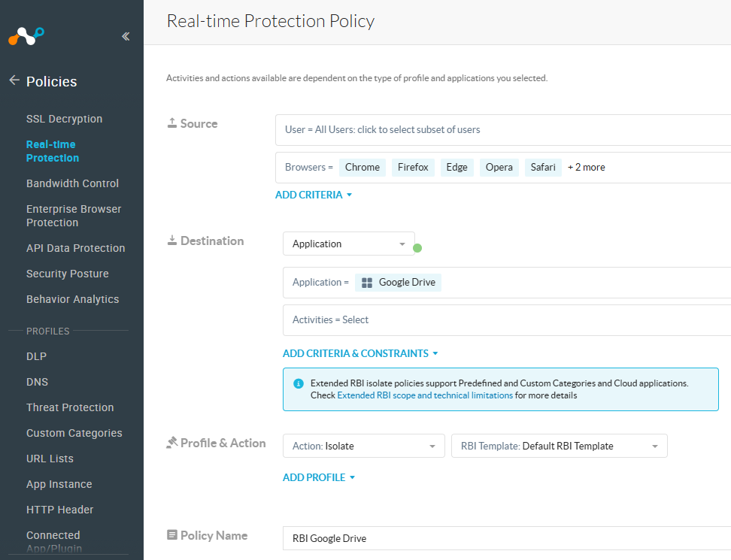Select SSL Decryption in the sidebar
This screenshot has width=731, height=560.
(64, 119)
